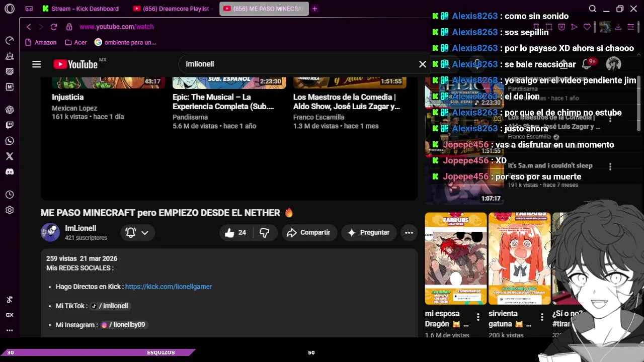644x362 pixels.
Task: Like the video with 24 likes
Action: pos(236,232)
